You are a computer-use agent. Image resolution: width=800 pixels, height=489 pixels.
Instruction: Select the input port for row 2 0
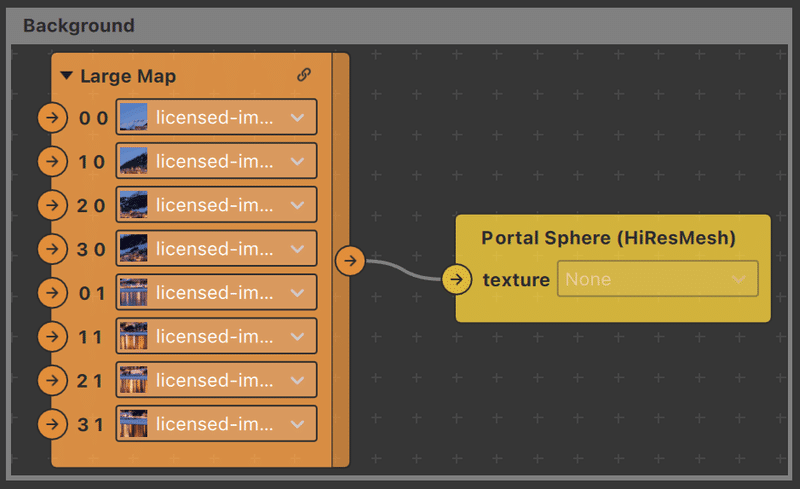[x=53, y=205]
